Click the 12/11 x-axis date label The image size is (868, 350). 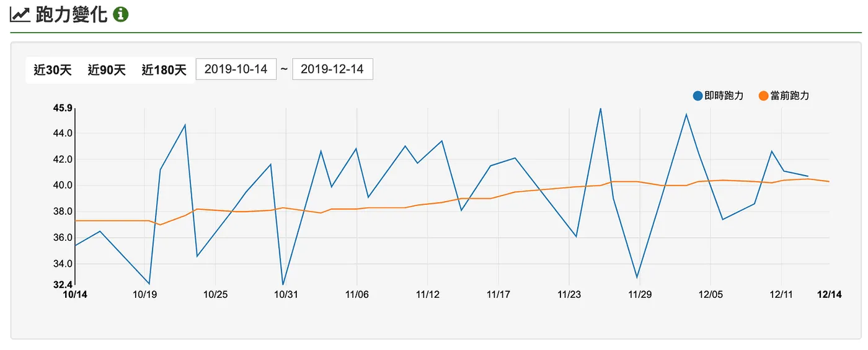click(x=781, y=295)
